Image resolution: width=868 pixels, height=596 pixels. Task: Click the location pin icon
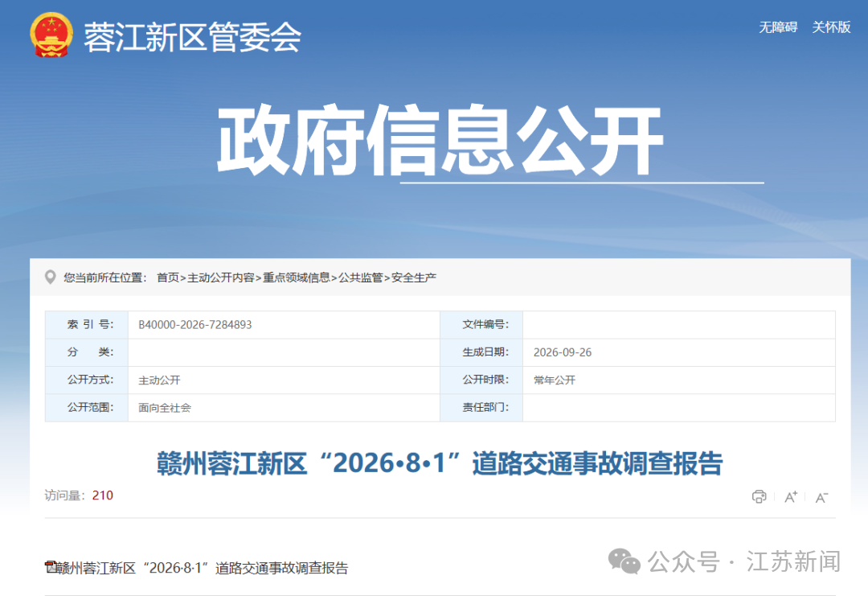pos(51,277)
